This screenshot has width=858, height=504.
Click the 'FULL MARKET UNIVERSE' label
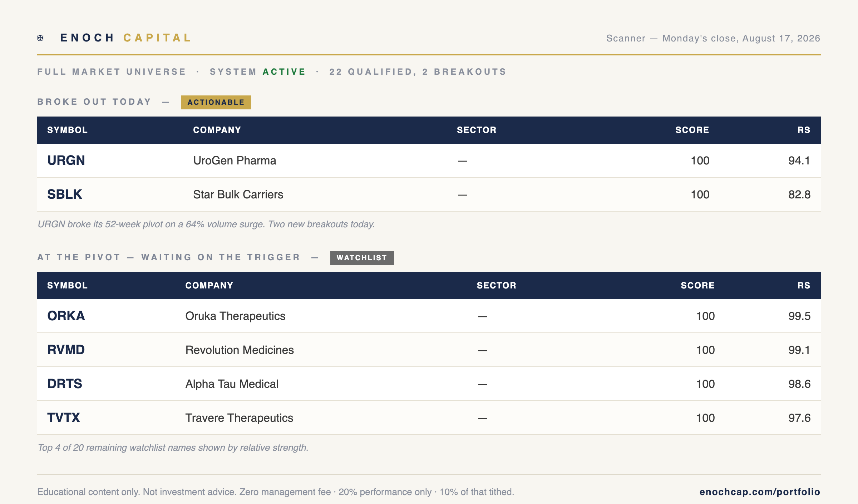(112, 72)
